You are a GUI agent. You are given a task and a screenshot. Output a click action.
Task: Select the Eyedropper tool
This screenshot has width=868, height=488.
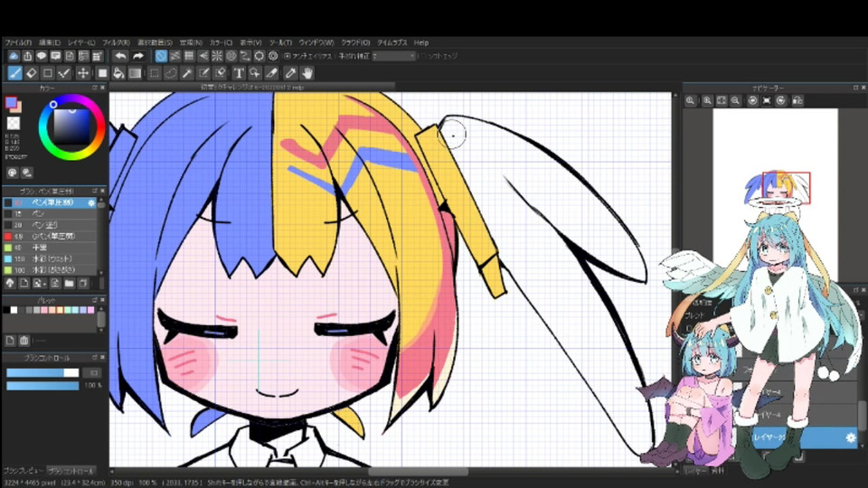290,73
